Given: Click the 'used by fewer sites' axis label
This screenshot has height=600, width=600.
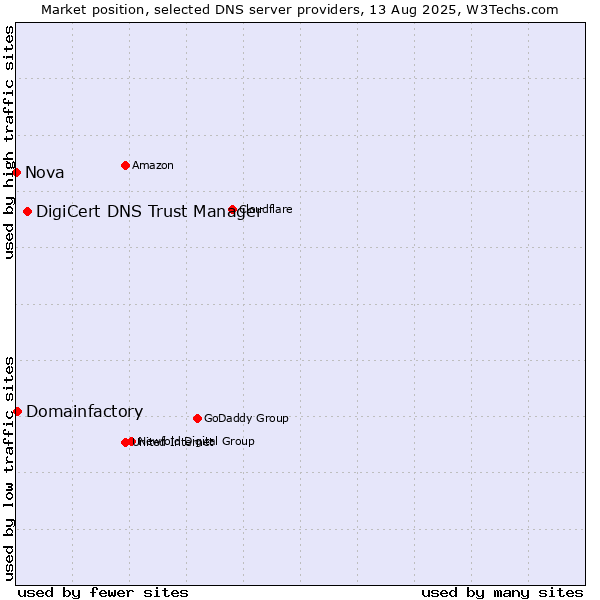Looking at the screenshot, I should (x=103, y=593).
